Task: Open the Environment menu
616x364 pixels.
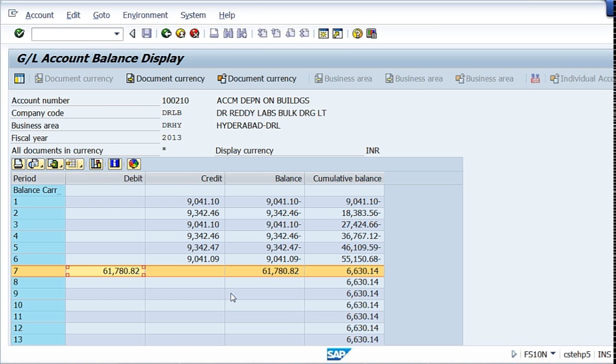Action: (146, 15)
